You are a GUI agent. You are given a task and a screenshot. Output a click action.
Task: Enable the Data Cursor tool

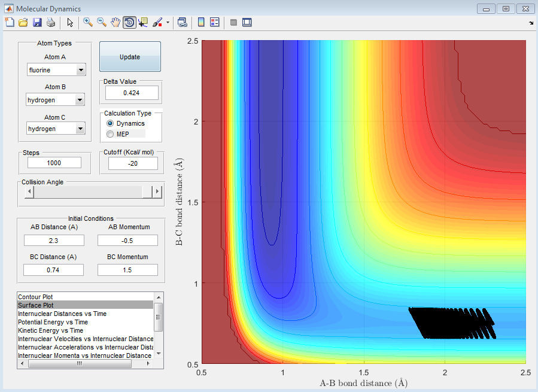(x=143, y=23)
